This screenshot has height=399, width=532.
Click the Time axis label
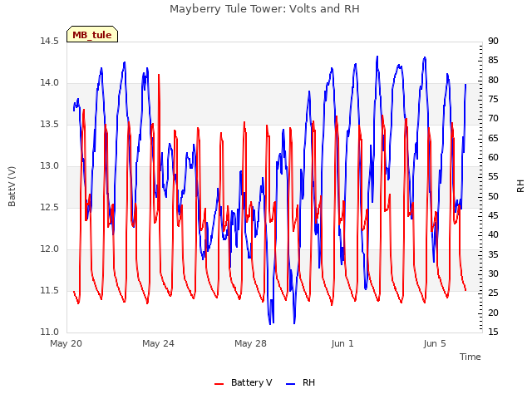click(470, 357)
